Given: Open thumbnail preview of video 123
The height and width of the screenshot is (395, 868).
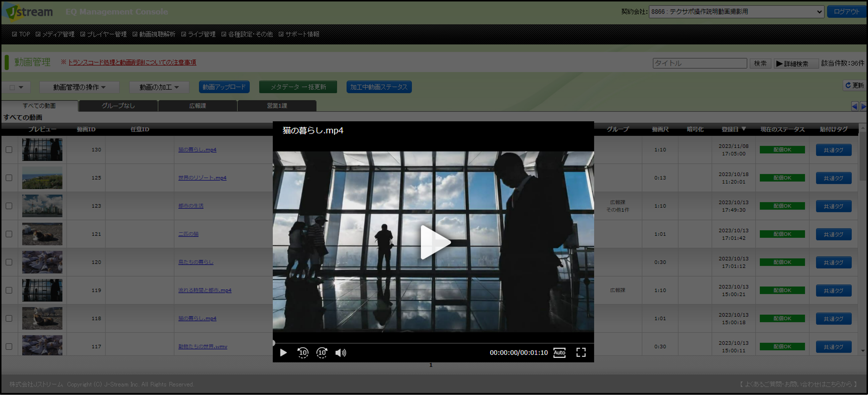Looking at the screenshot, I should [x=42, y=206].
